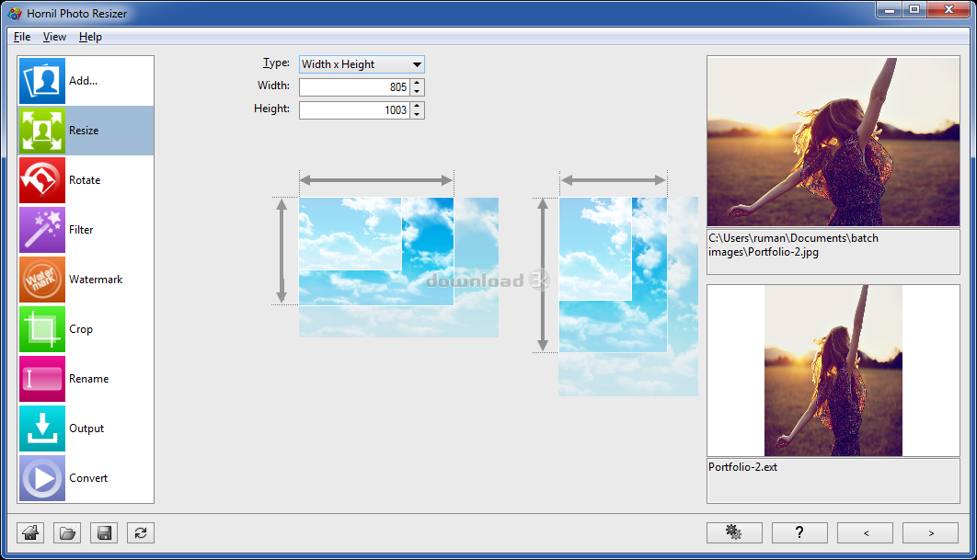Viewport: 977px width, 560px height.
Task: Select the Watermark icon
Action: point(41,280)
